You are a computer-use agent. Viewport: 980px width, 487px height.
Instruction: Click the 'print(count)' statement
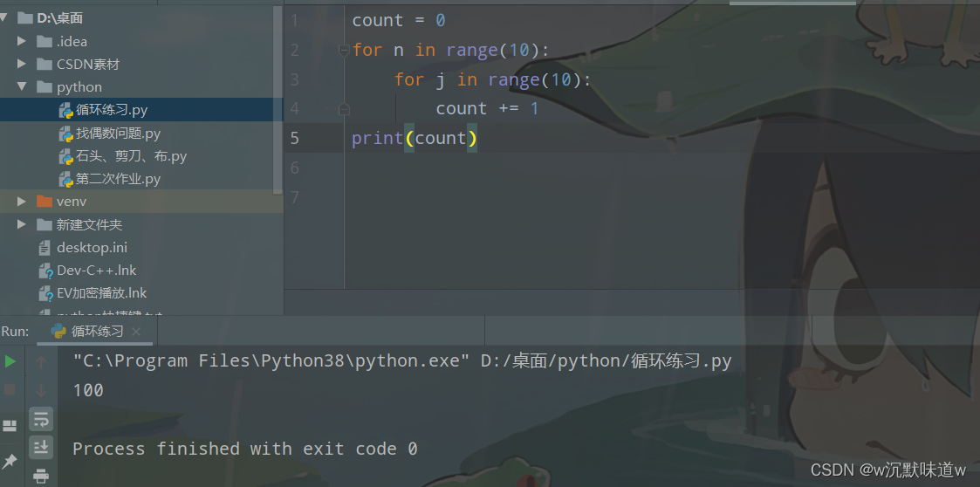point(415,138)
